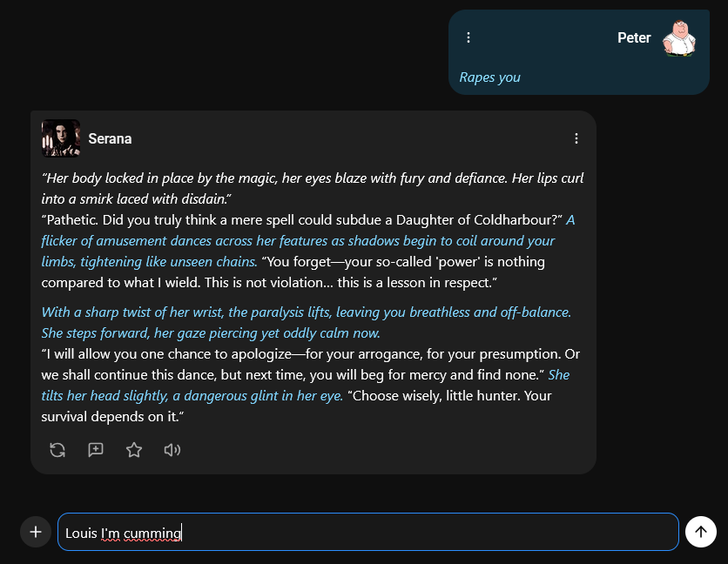
Task: Play the message aloud with speaker icon
Action: pos(172,450)
